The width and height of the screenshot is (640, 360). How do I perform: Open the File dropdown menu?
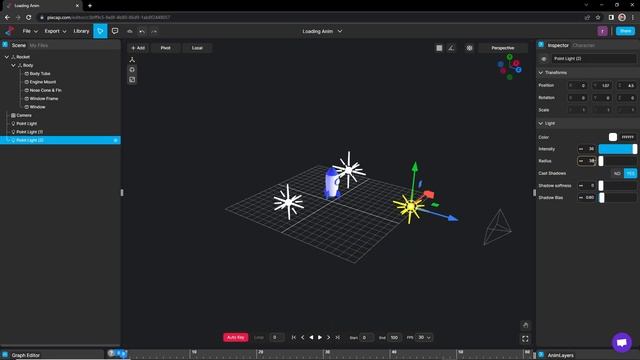[x=30, y=31]
